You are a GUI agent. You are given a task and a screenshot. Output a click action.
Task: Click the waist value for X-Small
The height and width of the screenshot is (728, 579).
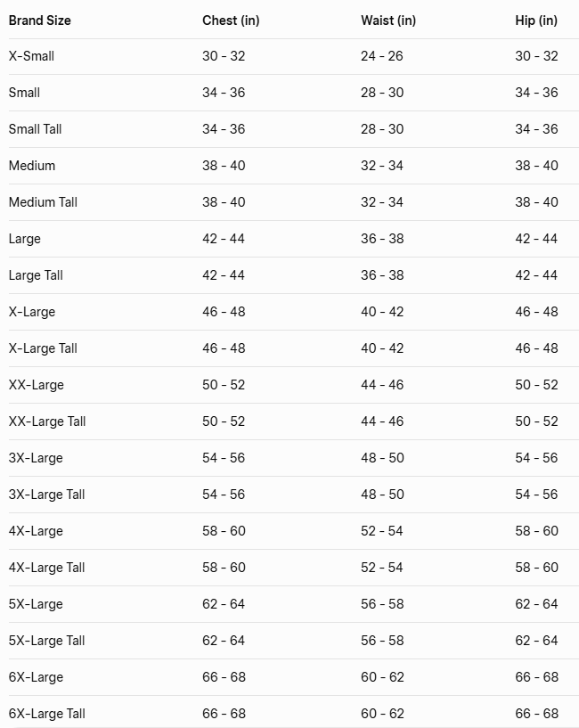[382, 56]
